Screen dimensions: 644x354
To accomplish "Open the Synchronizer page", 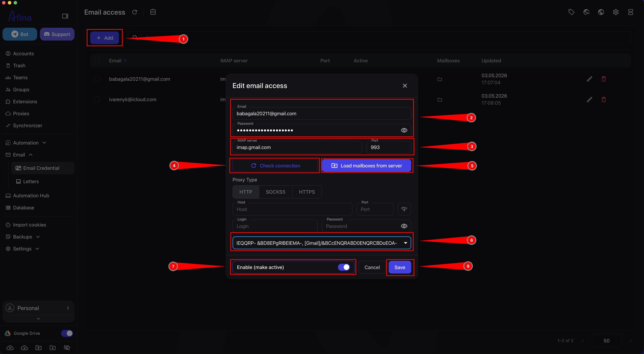I will [x=28, y=125].
